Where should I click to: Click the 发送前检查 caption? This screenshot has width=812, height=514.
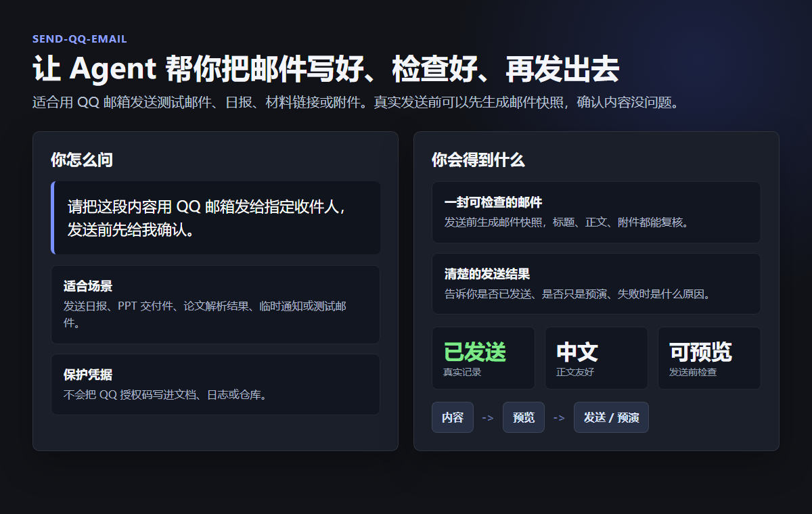tap(693, 372)
